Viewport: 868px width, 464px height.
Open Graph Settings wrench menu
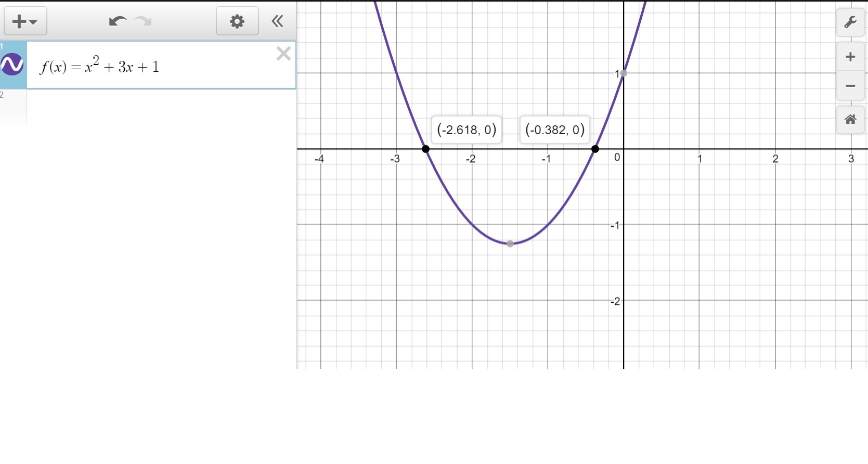pyautogui.click(x=850, y=22)
